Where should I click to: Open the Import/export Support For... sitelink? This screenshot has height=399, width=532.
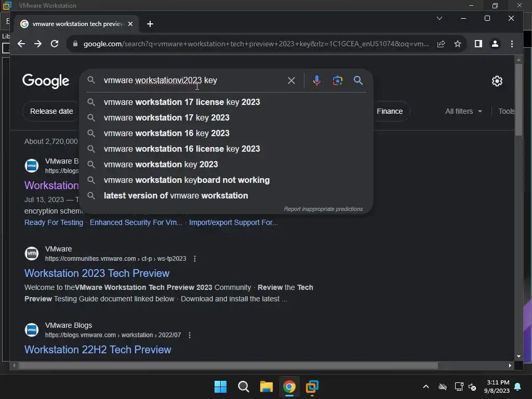tap(233, 222)
